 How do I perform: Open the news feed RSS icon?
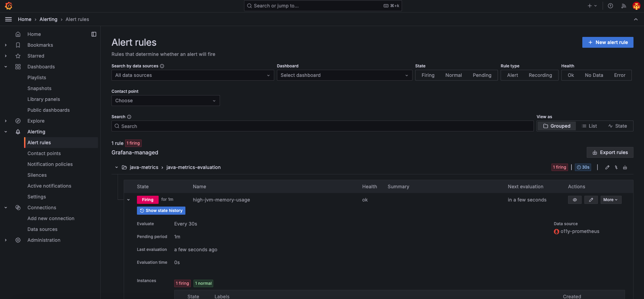point(624,6)
